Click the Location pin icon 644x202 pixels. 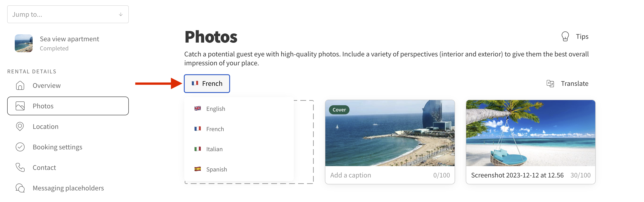point(20,126)
